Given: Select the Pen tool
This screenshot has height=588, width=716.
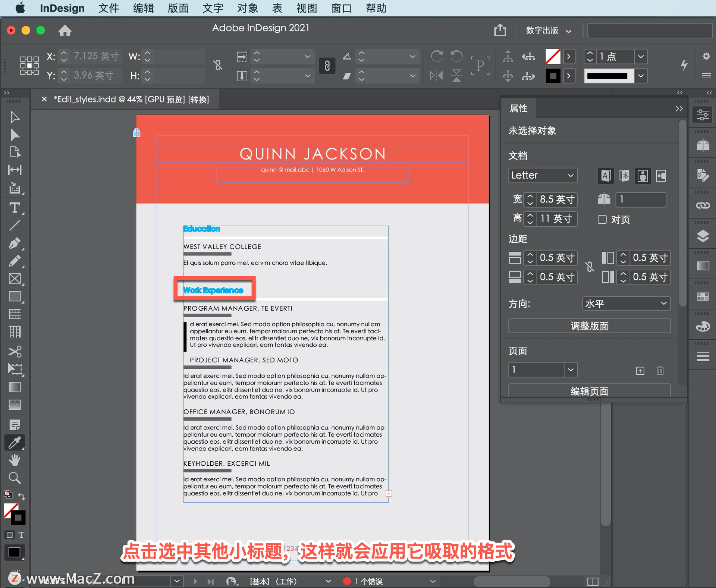Looking at the screenshot, I should (x=15, y=243).
